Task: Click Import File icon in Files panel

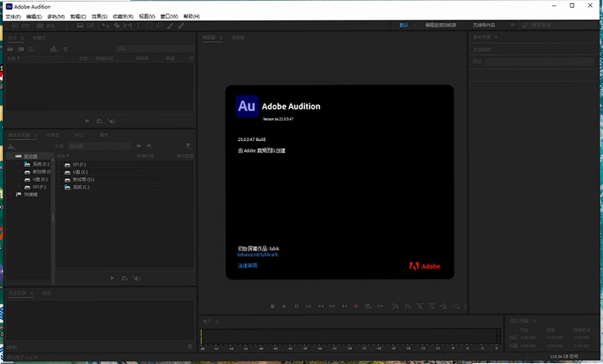Action: pyautogui.click(x=21, y=49)
